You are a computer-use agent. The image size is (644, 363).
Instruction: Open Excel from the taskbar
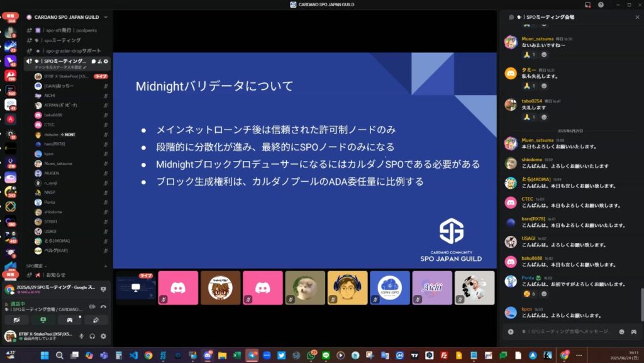(x=237, y=355)
